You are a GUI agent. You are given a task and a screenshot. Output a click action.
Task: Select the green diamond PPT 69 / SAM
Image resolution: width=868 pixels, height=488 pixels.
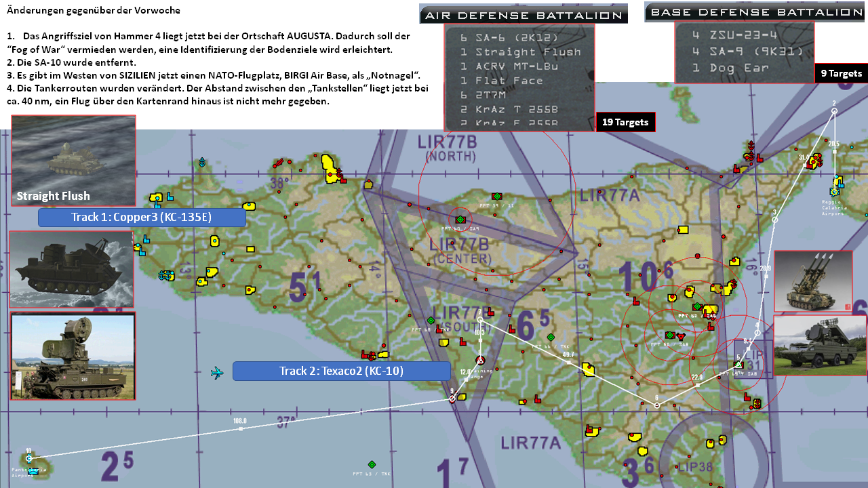pos(670,335)
